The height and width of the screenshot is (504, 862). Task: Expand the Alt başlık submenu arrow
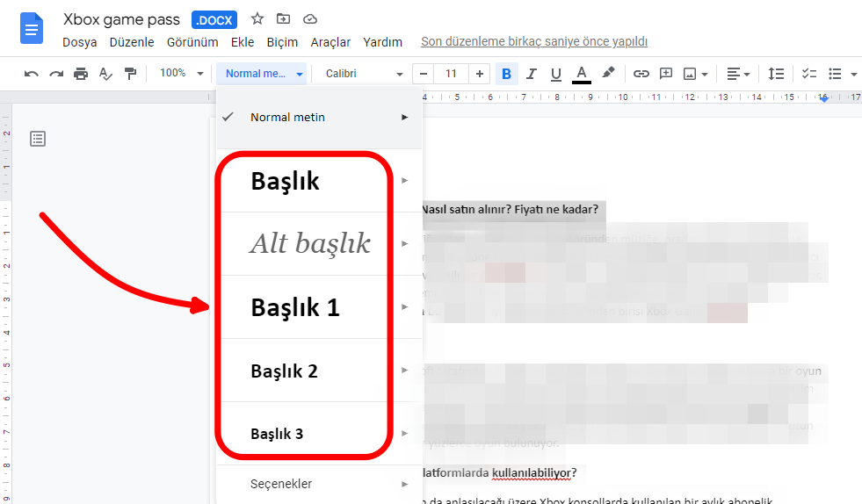[405, 243]
